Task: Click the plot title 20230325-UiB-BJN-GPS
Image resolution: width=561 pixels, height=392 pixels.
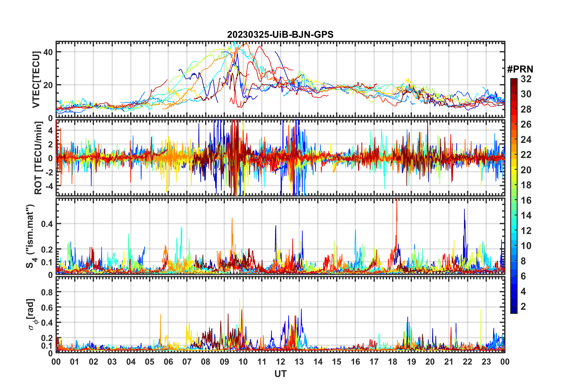Action: coord(280,35)
